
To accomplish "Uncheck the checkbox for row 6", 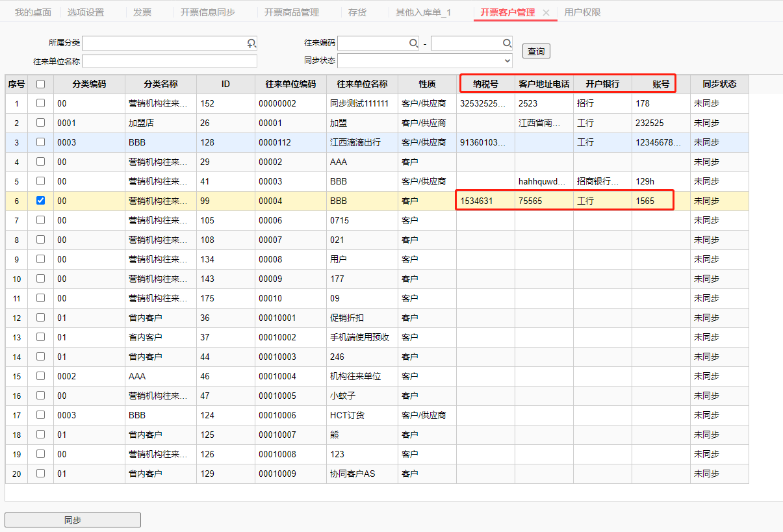I will 41,201.
